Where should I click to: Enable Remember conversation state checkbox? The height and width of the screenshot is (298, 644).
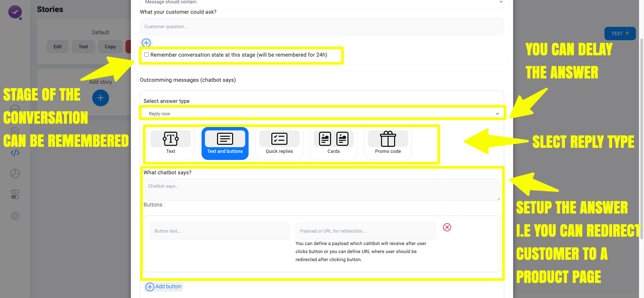[147, 55]
